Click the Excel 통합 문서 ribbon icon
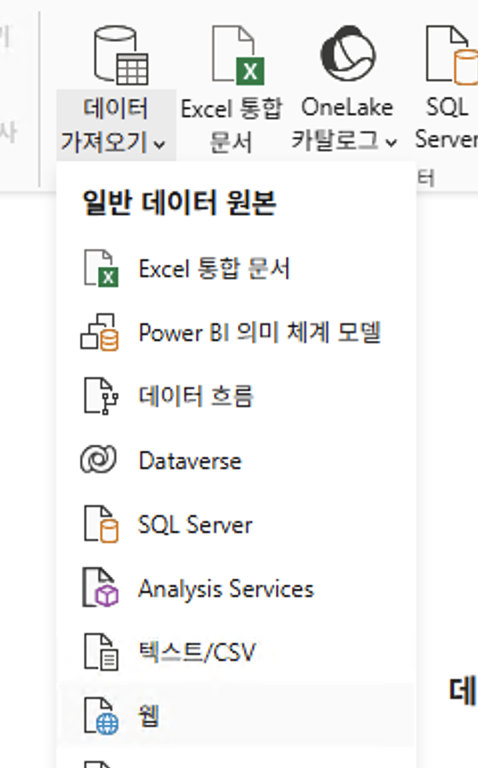The width and height of the screenshot is (478, 768). [x=238, y=55]
